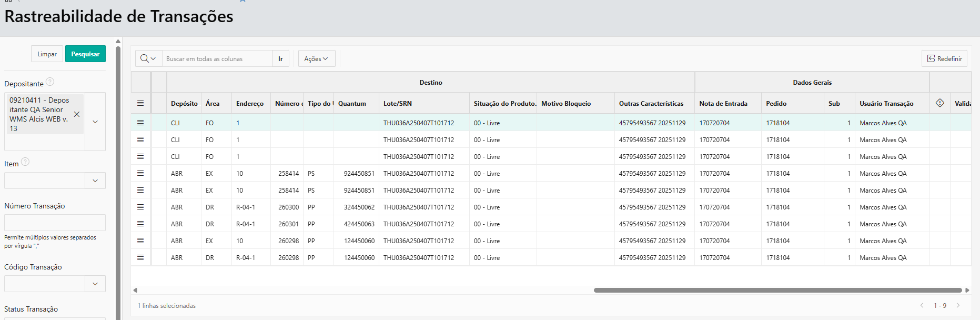Go to next page of results arrow
This screenshot has height=320, width=980.
(x=958, y=305)
